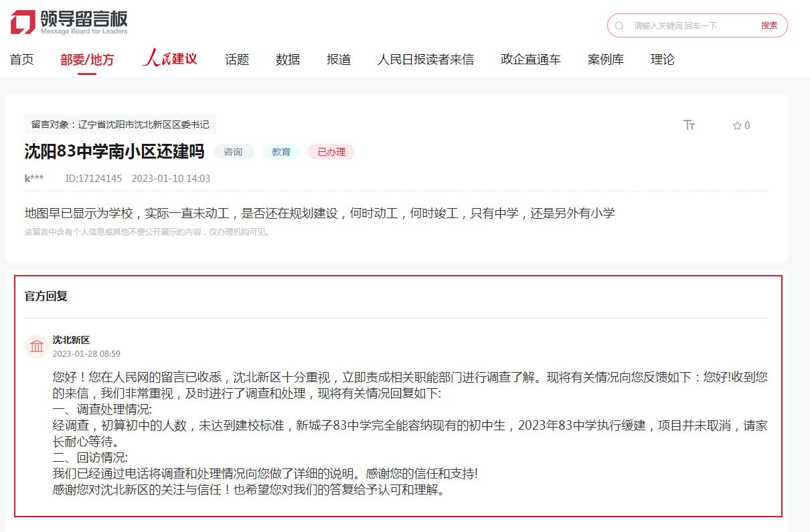Click the red 人民建议 logo
The height and width of the screenshot is (532, 810).
tap(169, 60)
